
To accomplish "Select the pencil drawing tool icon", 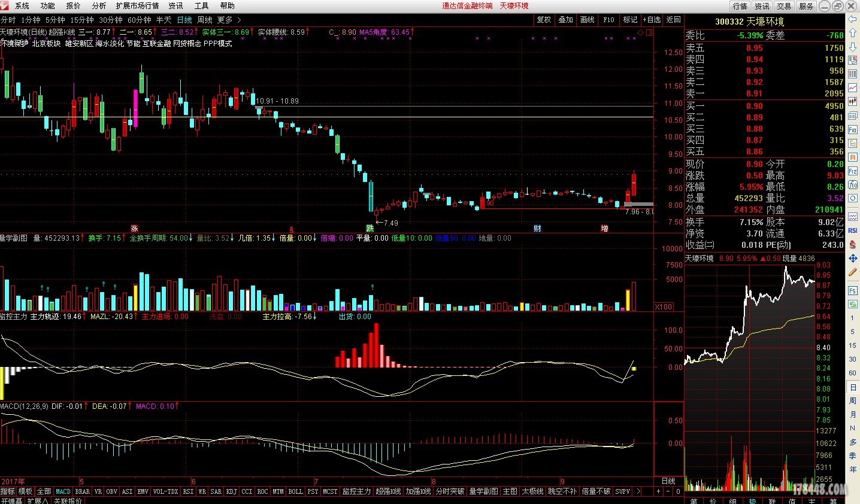I will pos(853,272).
